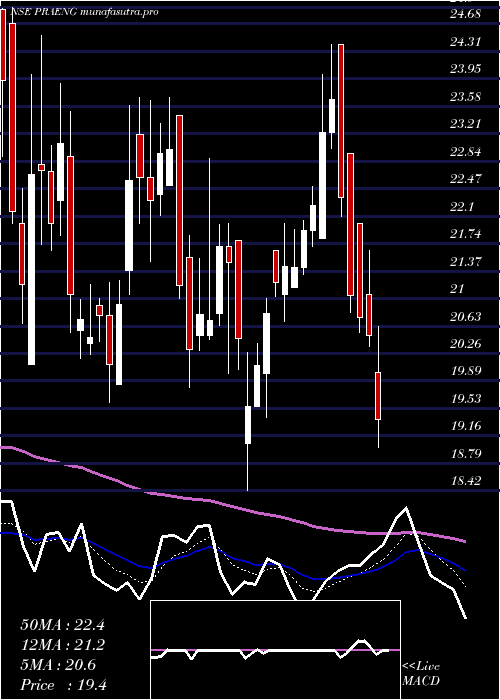Click inside the MACD inset chart panel

275,650
